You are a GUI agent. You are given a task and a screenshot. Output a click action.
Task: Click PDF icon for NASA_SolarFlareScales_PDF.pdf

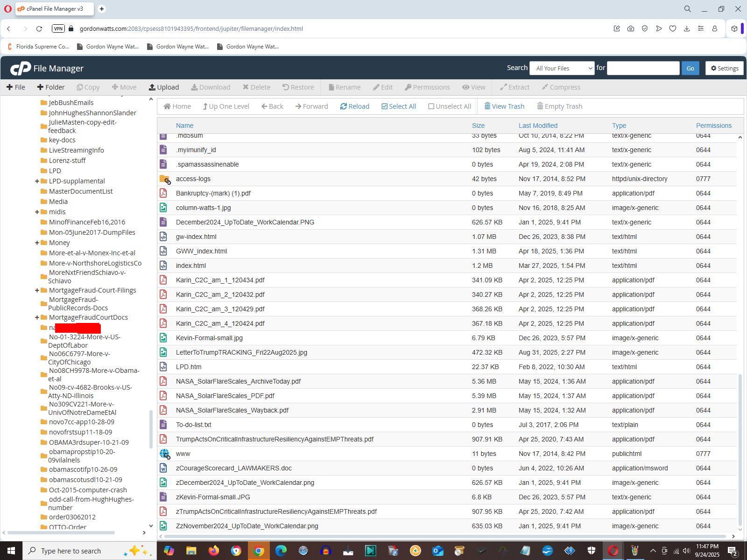(163, 396)
